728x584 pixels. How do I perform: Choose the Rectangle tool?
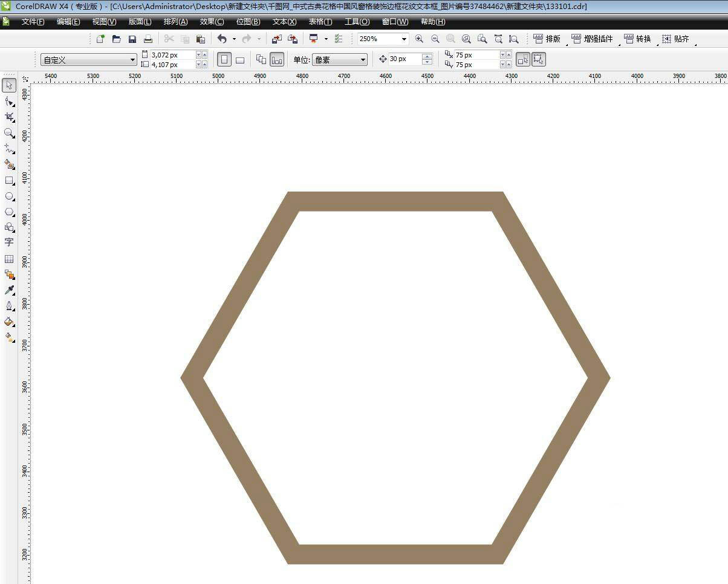click(x=9, y=180)
